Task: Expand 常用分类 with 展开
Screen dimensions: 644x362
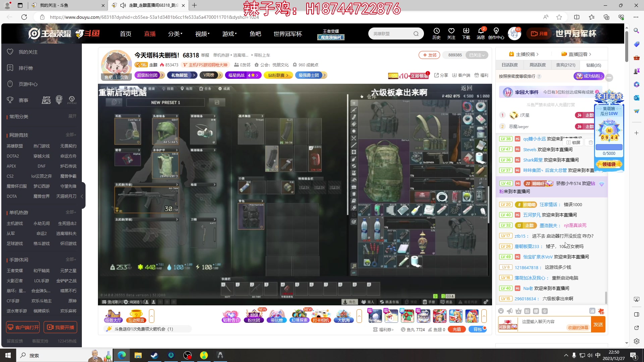Action: coord(72,116)
